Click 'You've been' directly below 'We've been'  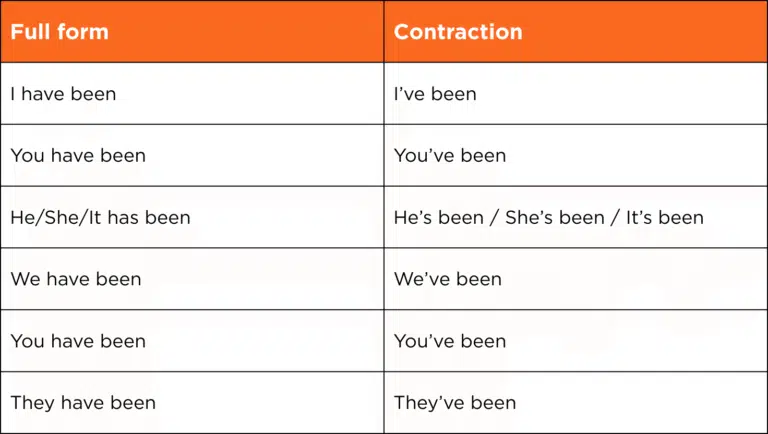click(x=450, y=341)
